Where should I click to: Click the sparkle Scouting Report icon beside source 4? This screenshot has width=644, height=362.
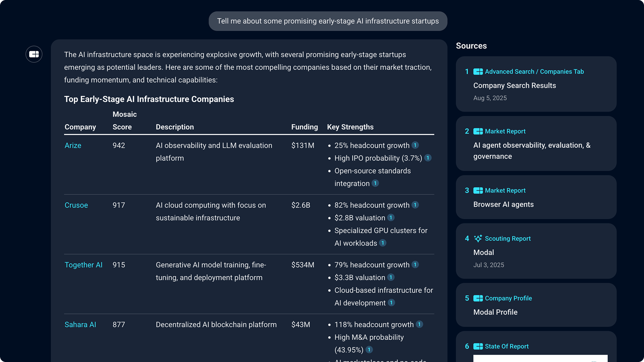pyautogui.click(x=479, y=238)
